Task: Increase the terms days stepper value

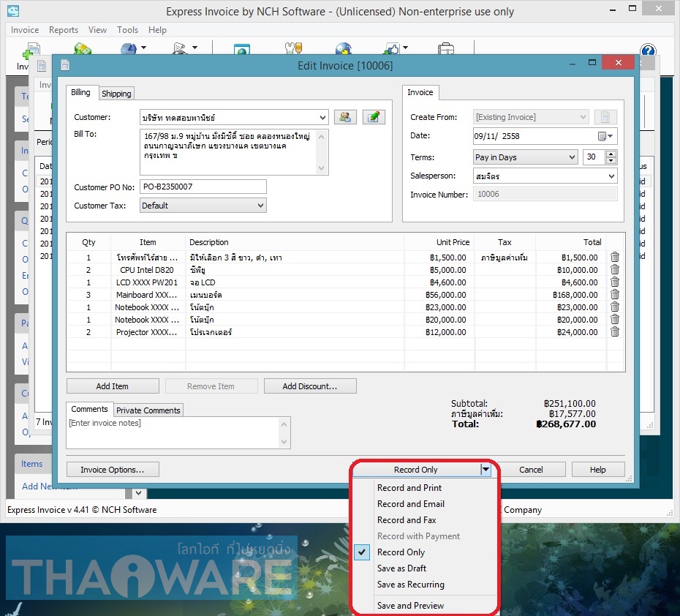Action: pos(611,154)
